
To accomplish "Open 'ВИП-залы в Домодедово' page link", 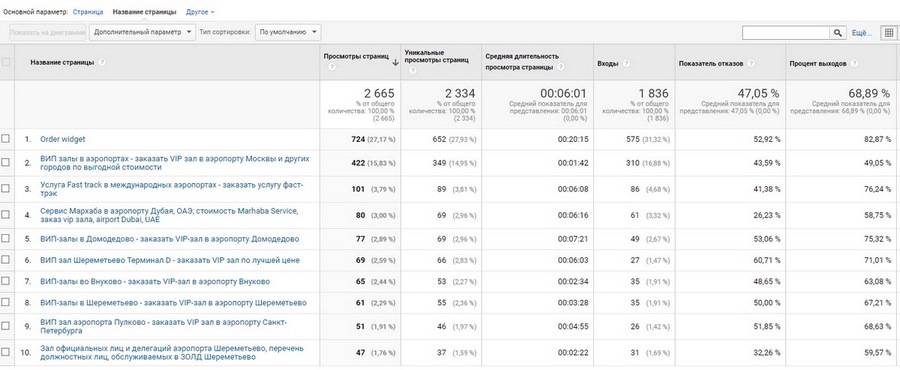I will point(169,239).
